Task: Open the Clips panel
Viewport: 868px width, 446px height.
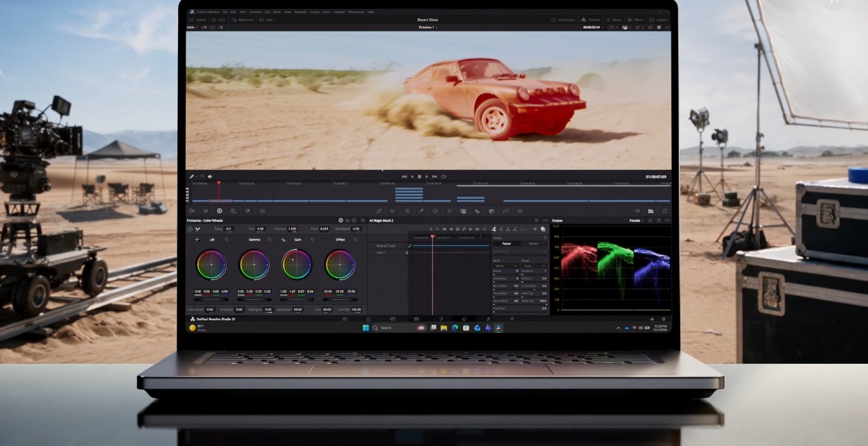Action: pos(267,20)
